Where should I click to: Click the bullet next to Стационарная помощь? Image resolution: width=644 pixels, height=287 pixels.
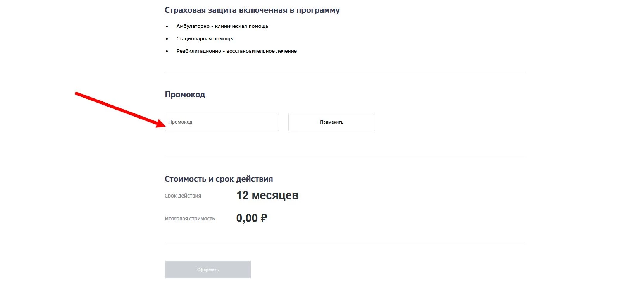167,38
